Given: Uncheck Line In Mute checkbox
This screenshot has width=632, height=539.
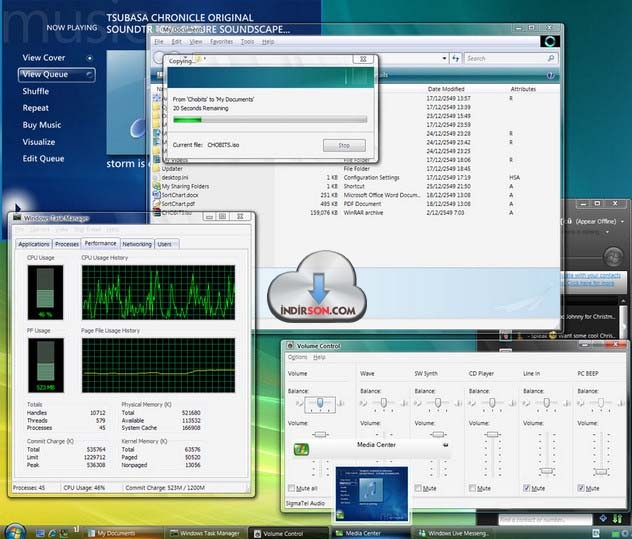Looking at the screenshot, I should tap(526, 488).
